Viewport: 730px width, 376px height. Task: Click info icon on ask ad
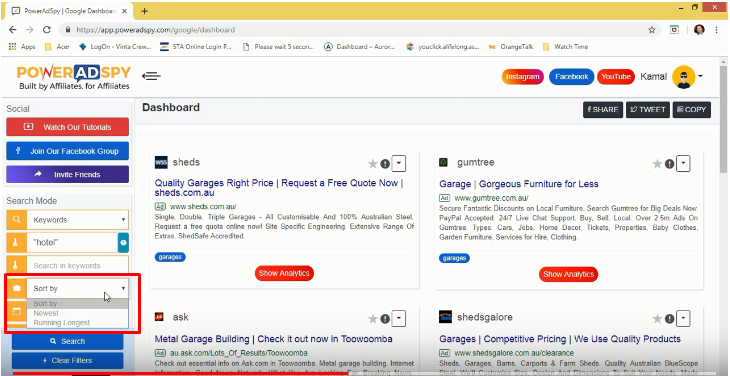pos(385,319)
